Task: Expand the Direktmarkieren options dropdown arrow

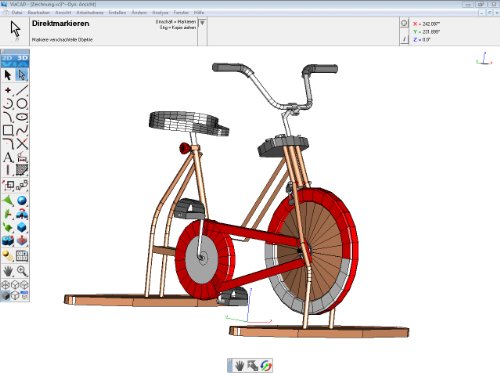Action: [202, 23]
